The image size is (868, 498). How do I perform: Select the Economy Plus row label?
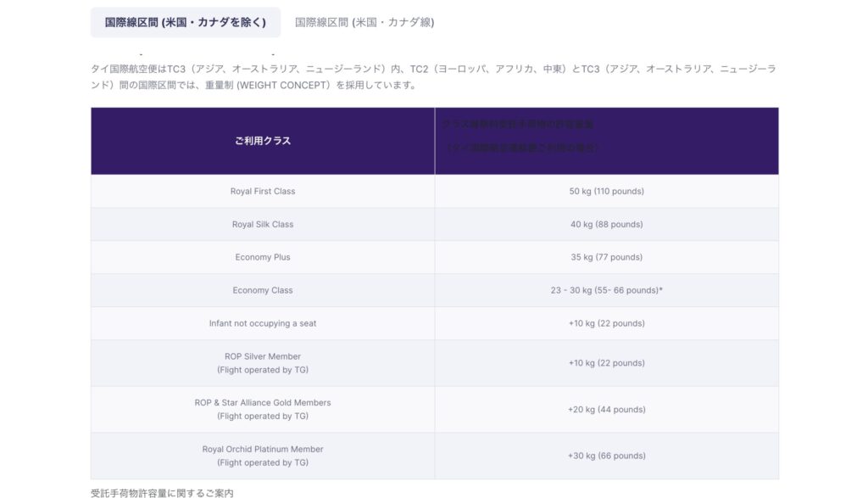pos(263,257)
